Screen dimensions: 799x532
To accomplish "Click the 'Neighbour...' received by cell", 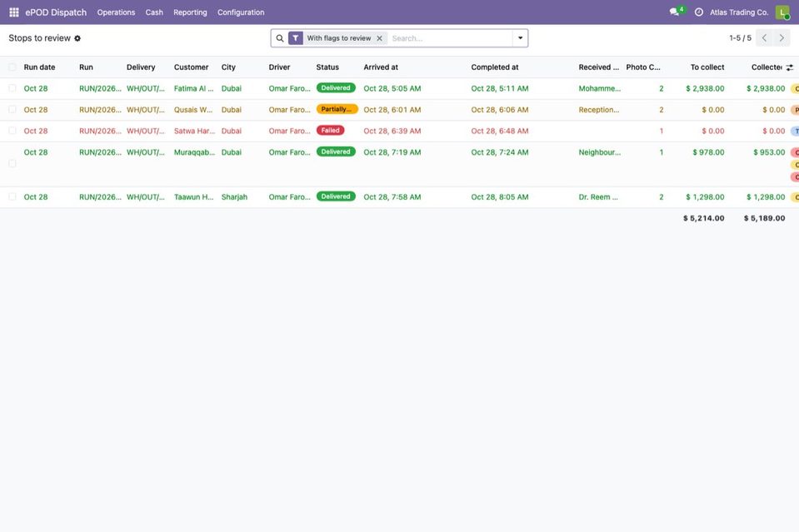I will (x=600, y=152).
